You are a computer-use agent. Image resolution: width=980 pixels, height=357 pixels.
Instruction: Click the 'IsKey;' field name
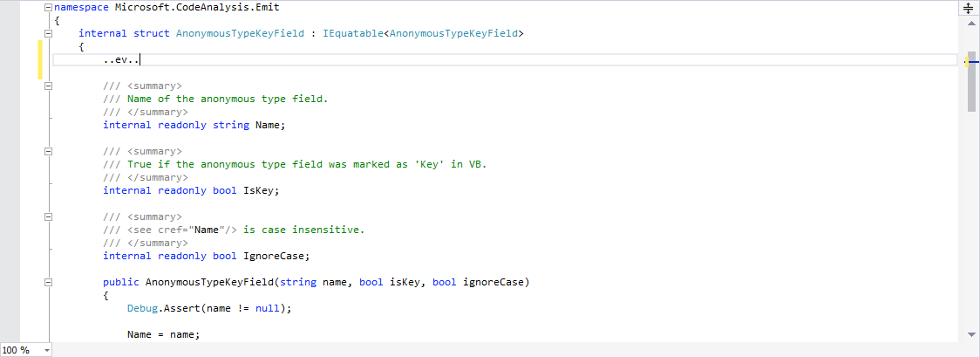point(262,190)
